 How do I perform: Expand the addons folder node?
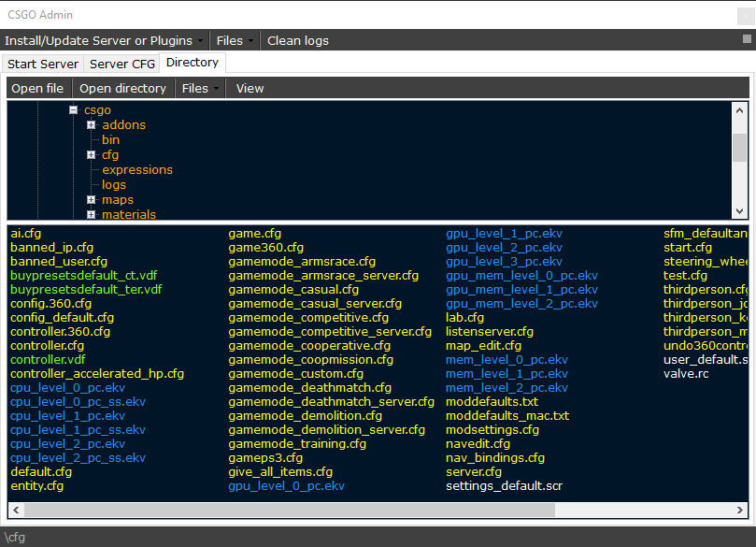click(92, 125)
